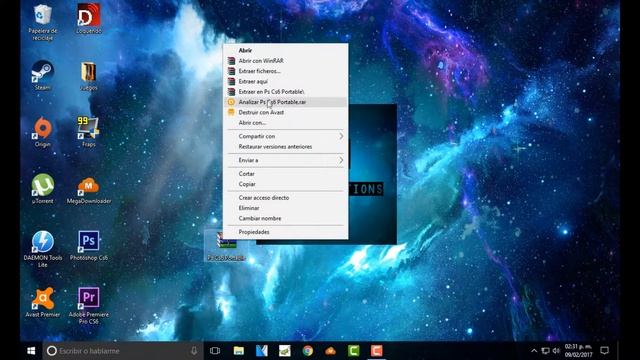
Task: Click the Cortana search box
Action: [122, 351]
